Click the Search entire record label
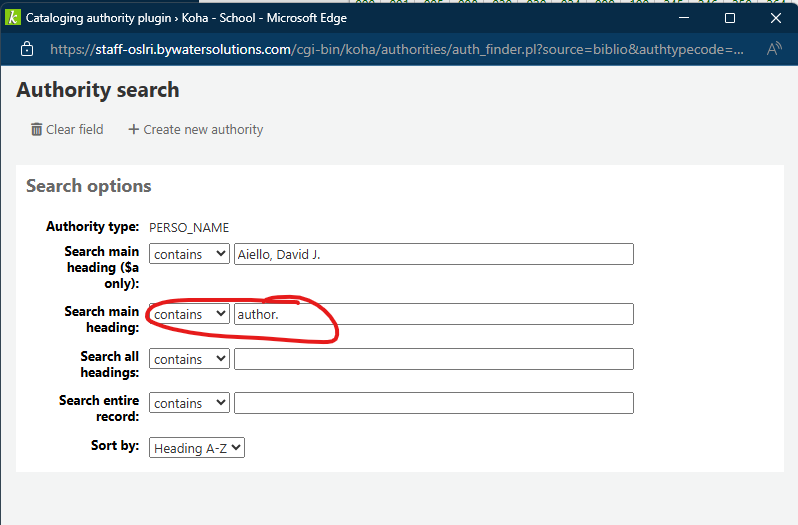This screenshot has height=525, width=798. pyautogui.click(x=99, y=408)
